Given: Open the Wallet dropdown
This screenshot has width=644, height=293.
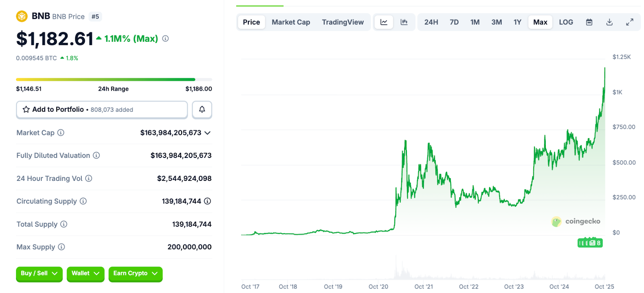Looking at the screenshot, I should (85, 273).
